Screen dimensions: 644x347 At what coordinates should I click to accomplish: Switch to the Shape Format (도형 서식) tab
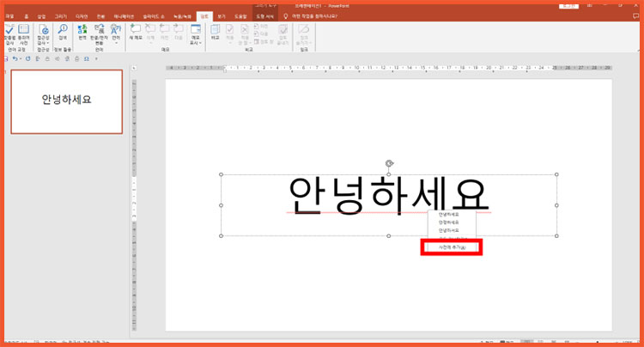point(264,16)
